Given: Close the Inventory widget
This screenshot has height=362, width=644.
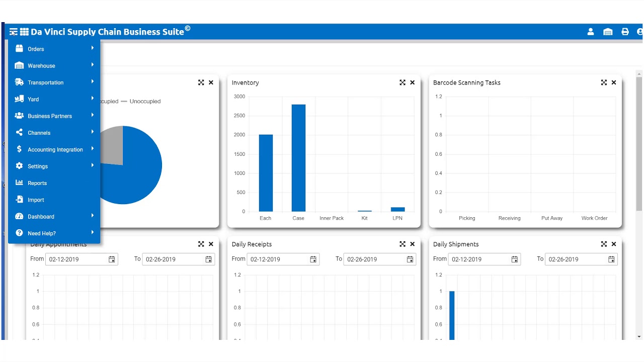Looking at the screenshot, I should pyautogui.click(x=413, y=82).
